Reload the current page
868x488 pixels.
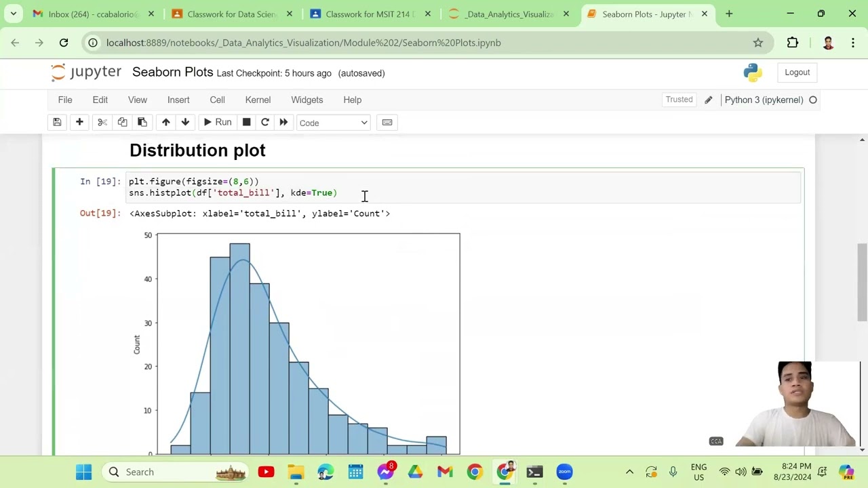64,43
